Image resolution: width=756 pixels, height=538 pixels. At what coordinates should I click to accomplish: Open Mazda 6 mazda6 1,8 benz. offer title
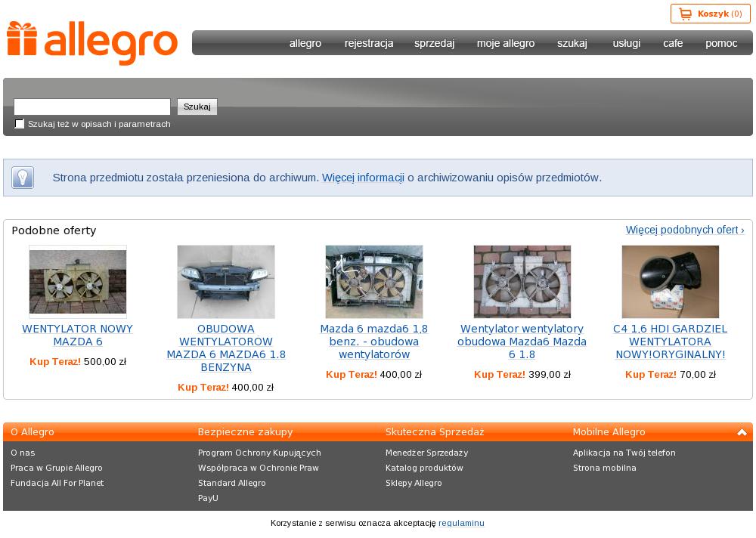[x=374, y=342]
